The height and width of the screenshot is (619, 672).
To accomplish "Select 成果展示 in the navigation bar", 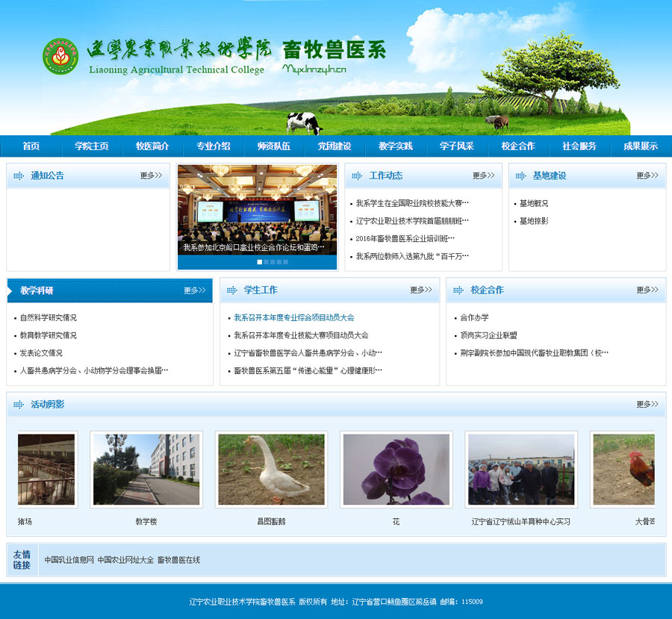I will pyautogui.click(x=641, y=146).
